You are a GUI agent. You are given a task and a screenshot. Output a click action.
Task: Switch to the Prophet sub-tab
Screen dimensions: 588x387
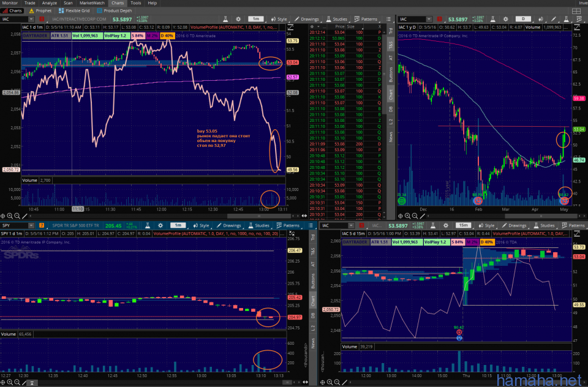40,10
